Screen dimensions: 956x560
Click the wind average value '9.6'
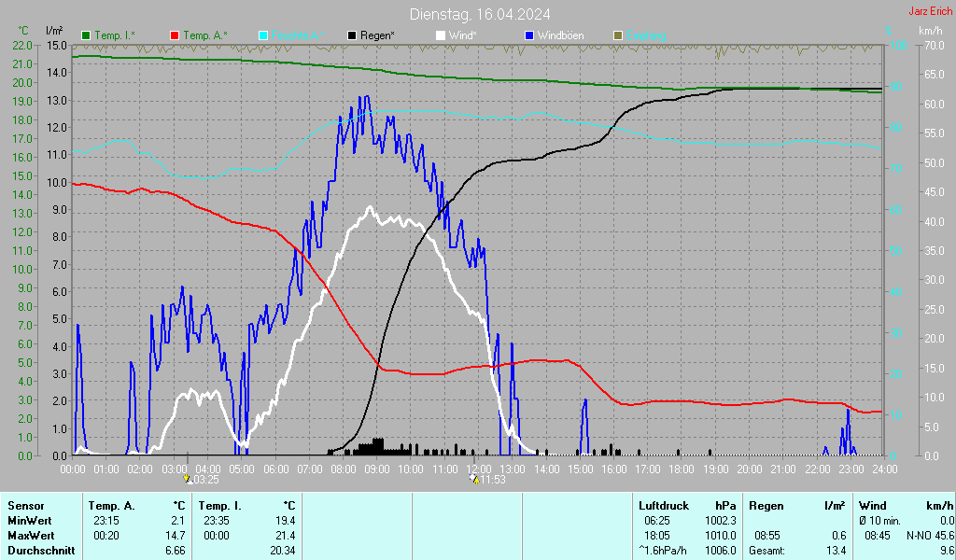(947, 551)
